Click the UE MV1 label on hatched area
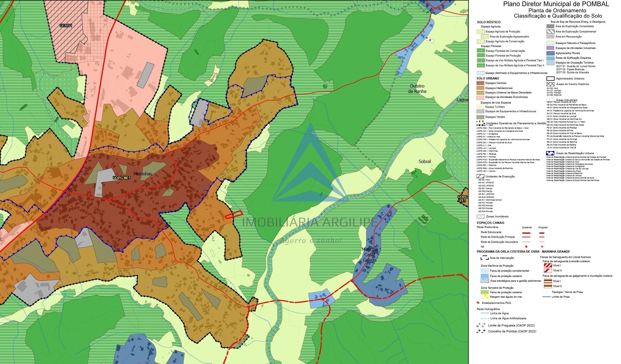The width and height of the screenshot is (621, 364). pos(66,26)
